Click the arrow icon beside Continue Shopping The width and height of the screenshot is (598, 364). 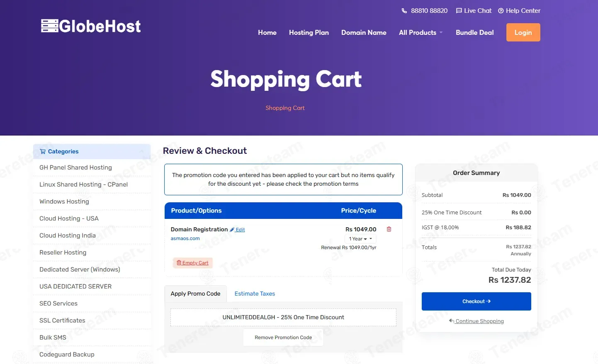click(x=452, y=321)
